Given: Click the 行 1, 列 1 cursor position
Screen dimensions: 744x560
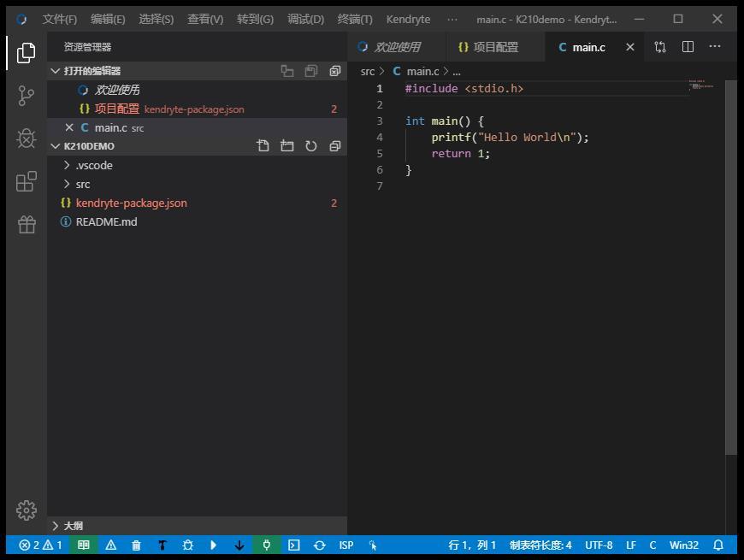Looking at the screenshot, I should (x=472, y=545).
